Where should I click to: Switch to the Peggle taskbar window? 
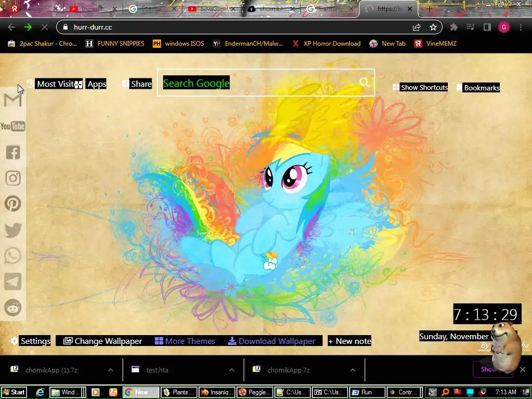coord(255,392)
